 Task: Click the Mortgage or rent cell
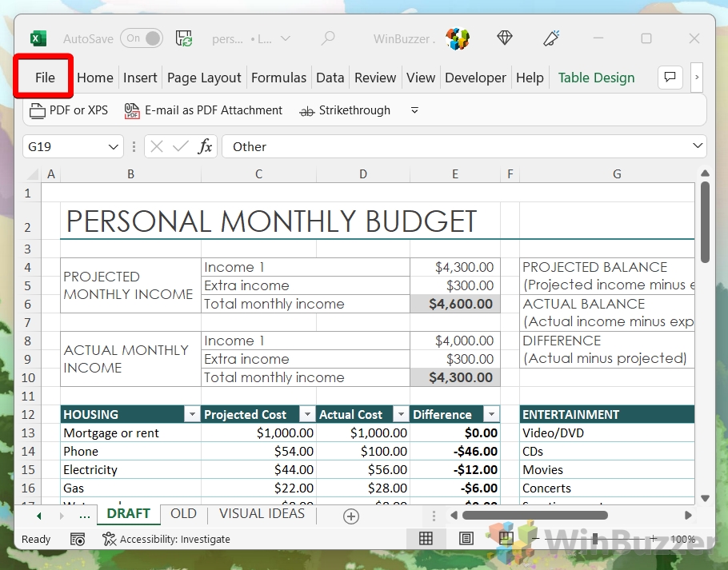coord(131,432)
